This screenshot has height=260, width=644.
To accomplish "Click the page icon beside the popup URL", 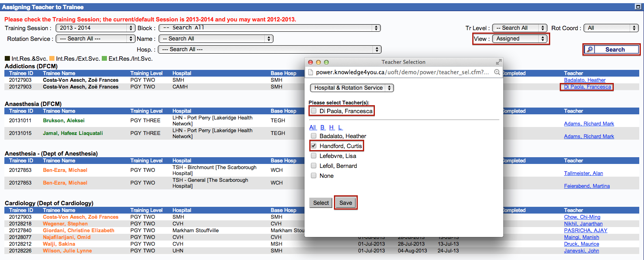I will click(x=311, y=72).
